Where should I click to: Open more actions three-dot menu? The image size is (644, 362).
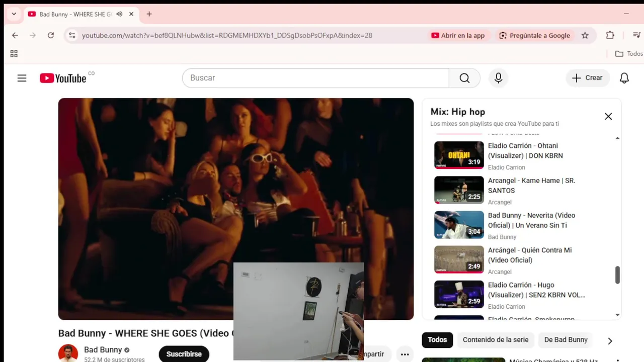coord(405,354)
